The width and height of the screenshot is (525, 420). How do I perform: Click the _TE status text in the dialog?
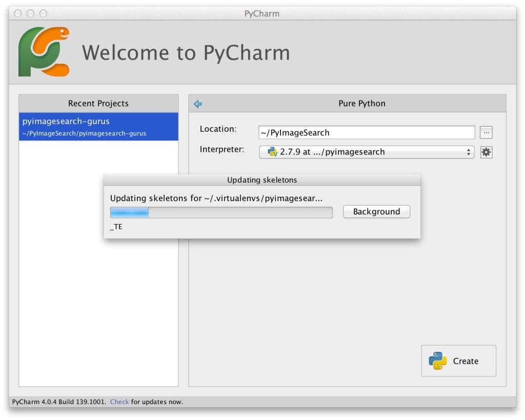pos(116,226)
